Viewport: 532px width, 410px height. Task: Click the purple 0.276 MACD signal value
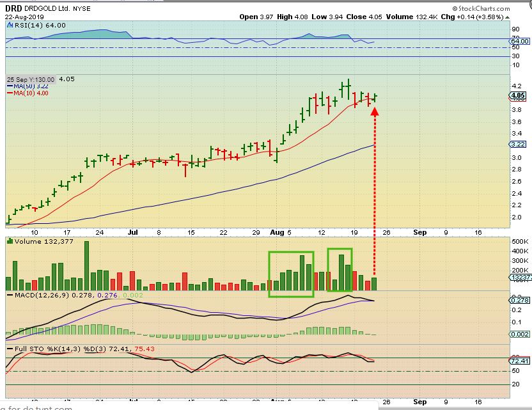tap(107, 295)
